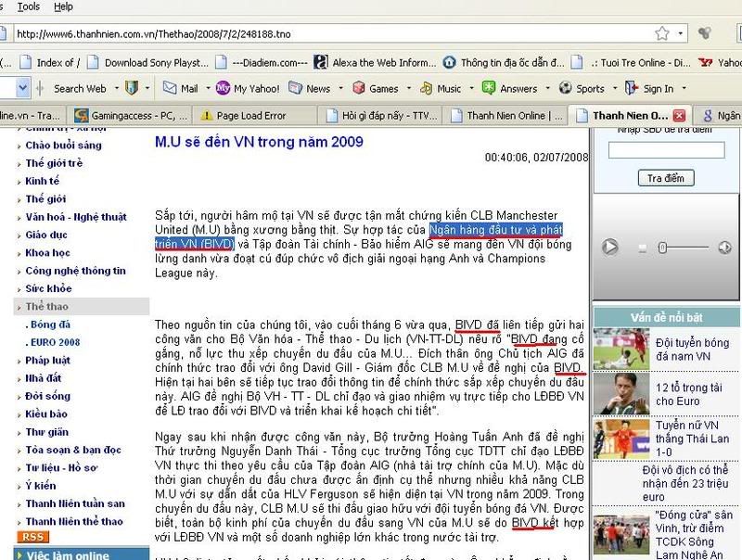742x560 pixels.
Task: Open 'Tuyển nữ VN thắng Thái Lan 1-0' headline
Action: pos(692,439)
